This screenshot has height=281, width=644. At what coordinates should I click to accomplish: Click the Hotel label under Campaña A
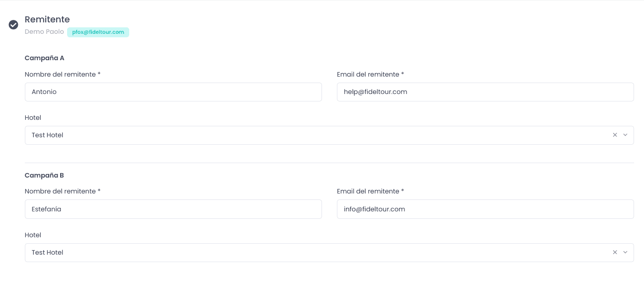click(x=33, y=118)
